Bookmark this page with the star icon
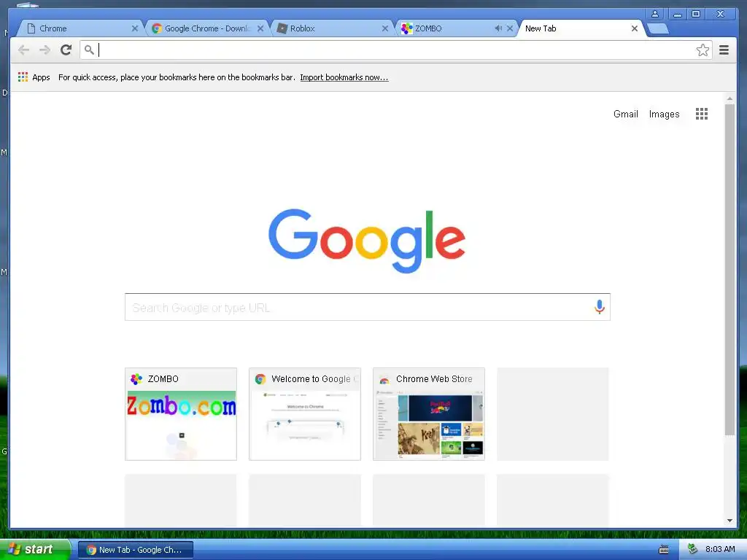 point(703,50)
